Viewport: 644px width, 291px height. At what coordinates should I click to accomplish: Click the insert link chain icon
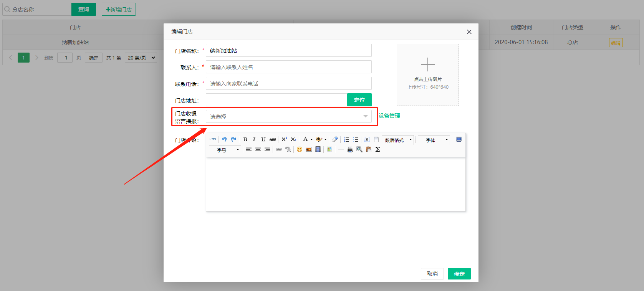coord(279,149)
